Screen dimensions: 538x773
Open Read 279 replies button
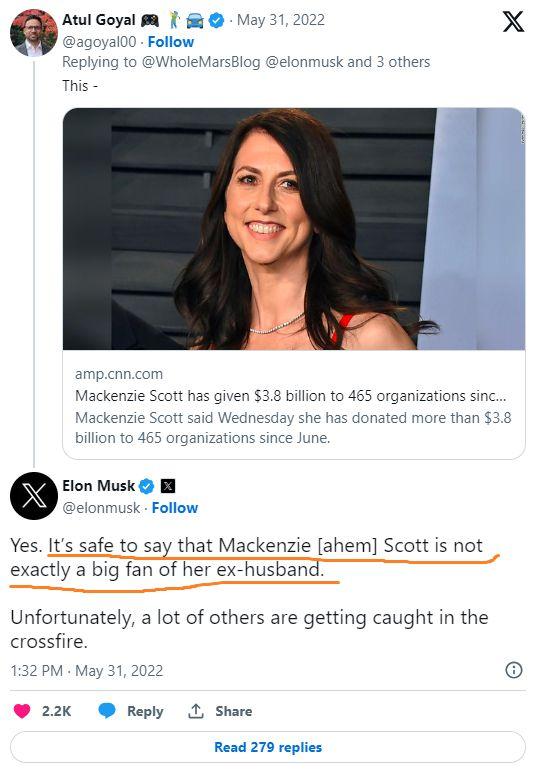point(268,747)
